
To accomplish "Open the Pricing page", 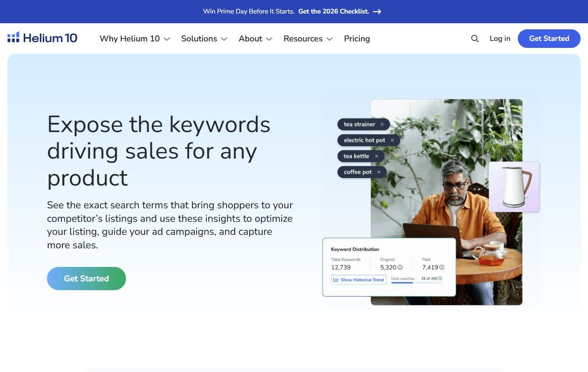I will coord(357,39).
